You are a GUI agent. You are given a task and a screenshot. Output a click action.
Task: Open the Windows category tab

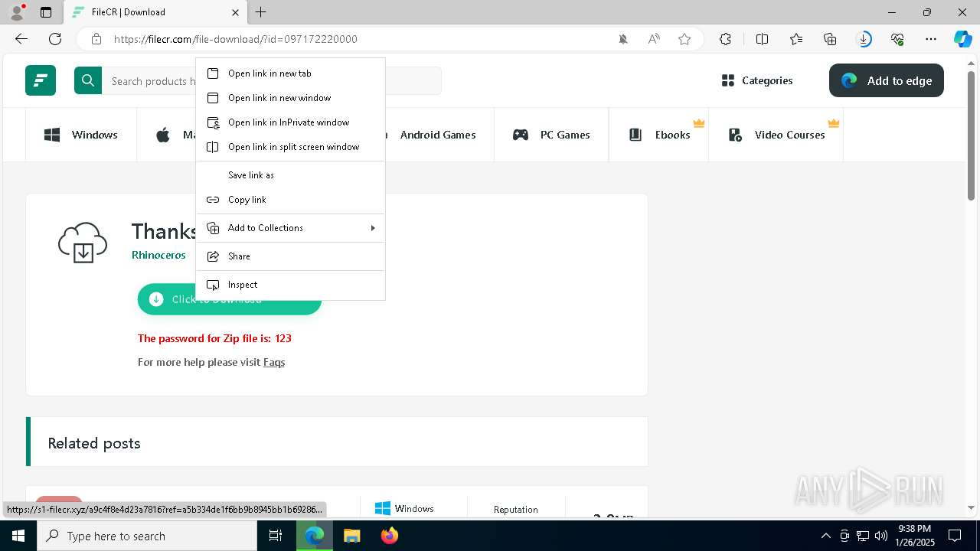pos(81,135)
